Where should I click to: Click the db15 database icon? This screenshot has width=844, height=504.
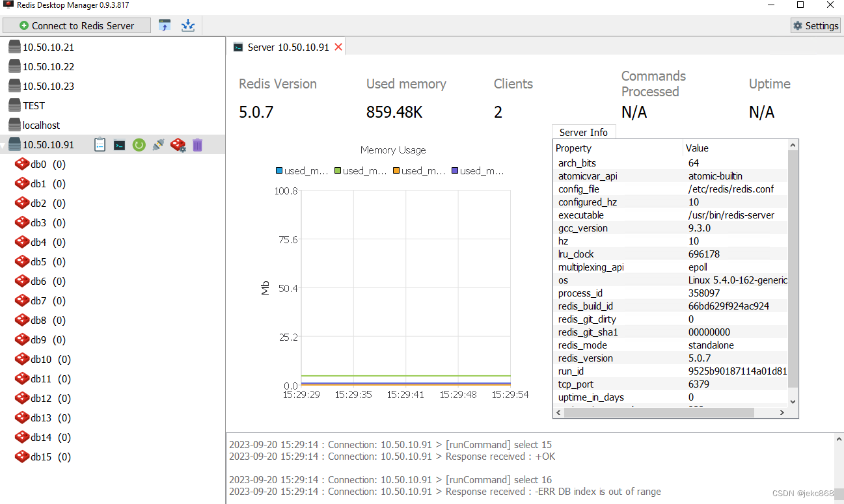(22, 457)
